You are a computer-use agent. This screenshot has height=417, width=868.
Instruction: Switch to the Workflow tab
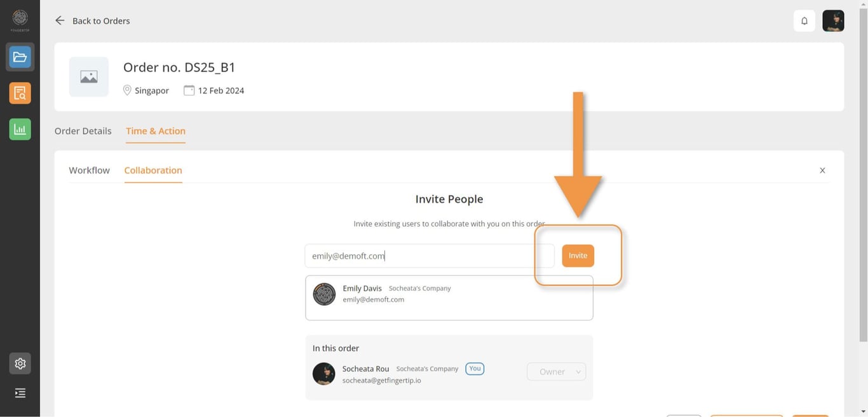pyautogui.click(x=89, y=170)
